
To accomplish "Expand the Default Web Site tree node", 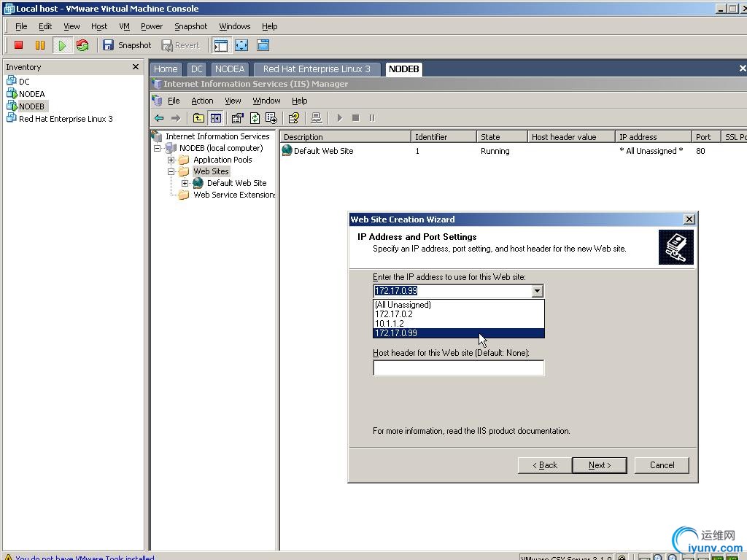I will point(185,183).
